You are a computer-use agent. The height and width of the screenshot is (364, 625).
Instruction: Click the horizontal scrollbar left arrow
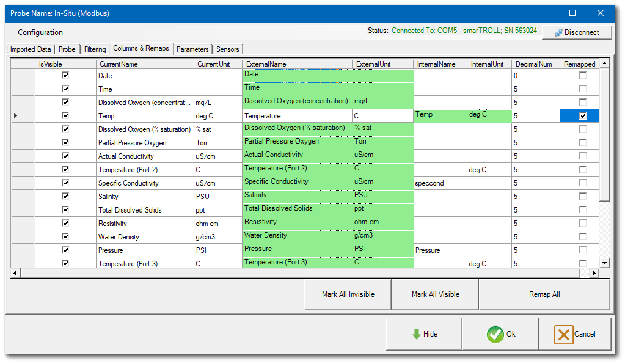[x=15, y=273]
